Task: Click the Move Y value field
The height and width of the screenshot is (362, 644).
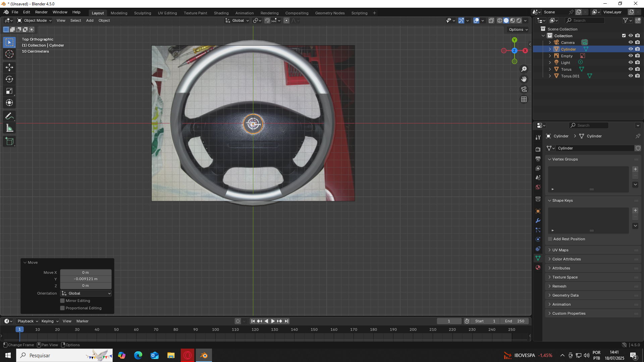Action: tap(86, 279)
